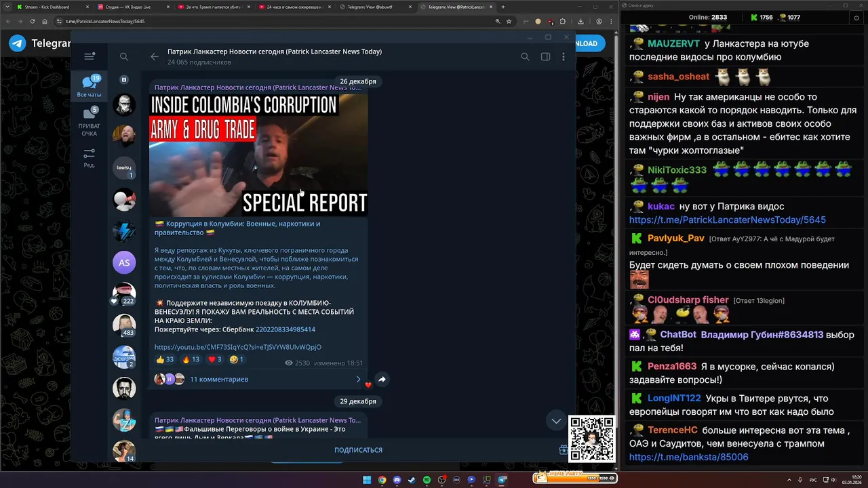Search within the Patrick Lancaster channel

coord(525,57)
